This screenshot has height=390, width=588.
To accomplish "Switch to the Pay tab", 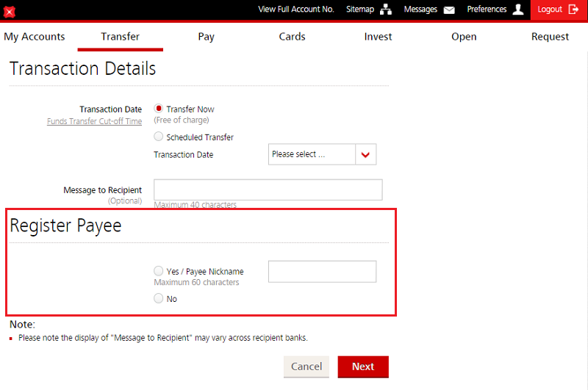I will pos(207,37).
